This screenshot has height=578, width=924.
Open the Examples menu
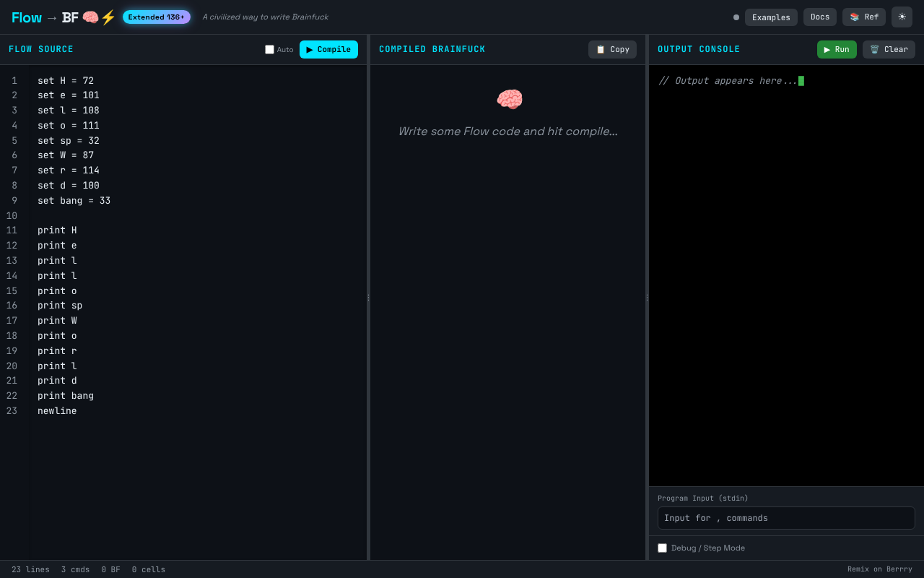coord(771,17)
